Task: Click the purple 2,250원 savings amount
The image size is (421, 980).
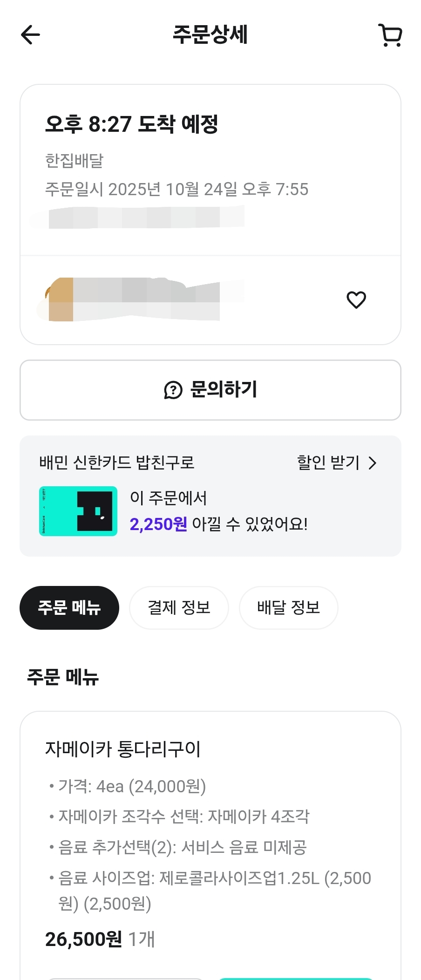Action: pos(158,524)
